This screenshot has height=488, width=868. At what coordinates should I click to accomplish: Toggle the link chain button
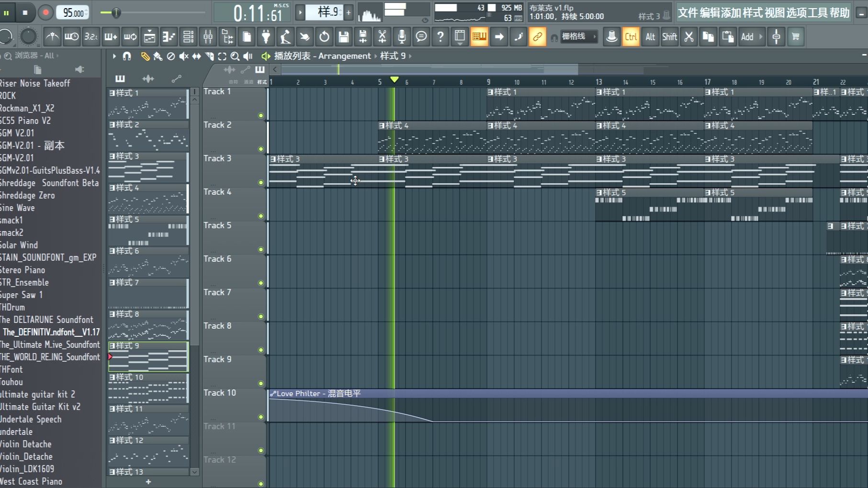coord(537,37)
